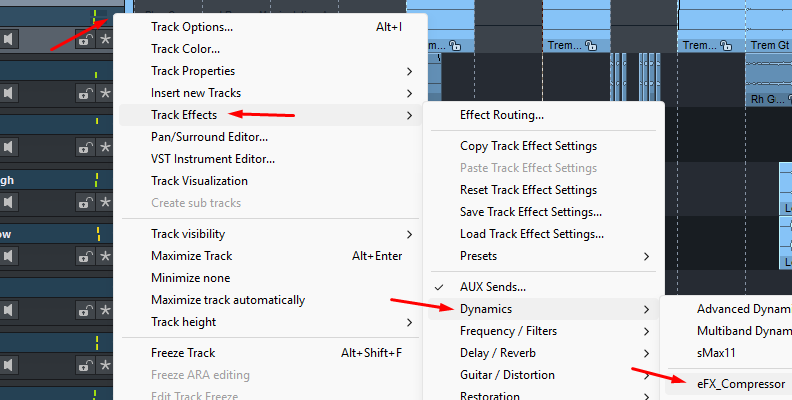Toggle Track Visualization in context menu
The image size is (792, 400).
tap(199, 181)
